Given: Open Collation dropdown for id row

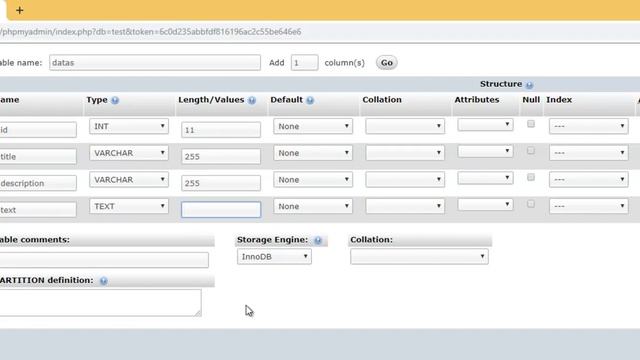Looking at the screenshot, I should tap(405, 126).
